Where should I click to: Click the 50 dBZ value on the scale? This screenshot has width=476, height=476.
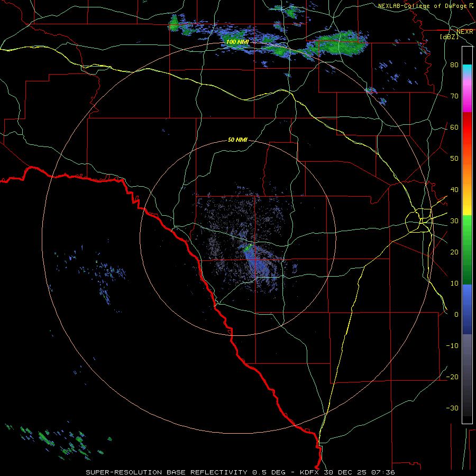(x=454, y=159)
